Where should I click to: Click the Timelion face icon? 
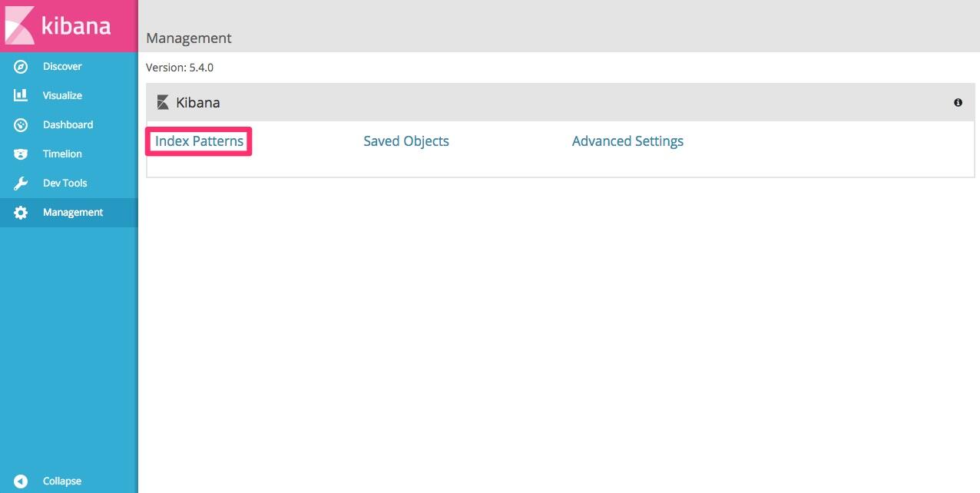pos(21,154)
